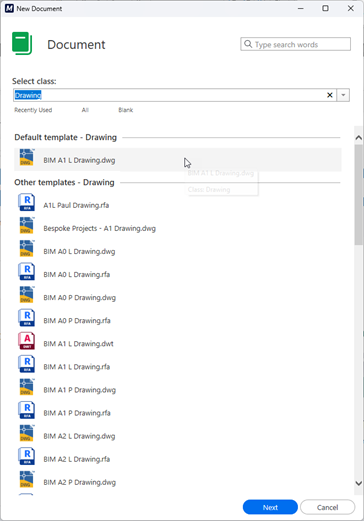Select default template BIM A1 L Drawing.dwg text
Screen dimensions: 364x521
[x=79, y=160]
